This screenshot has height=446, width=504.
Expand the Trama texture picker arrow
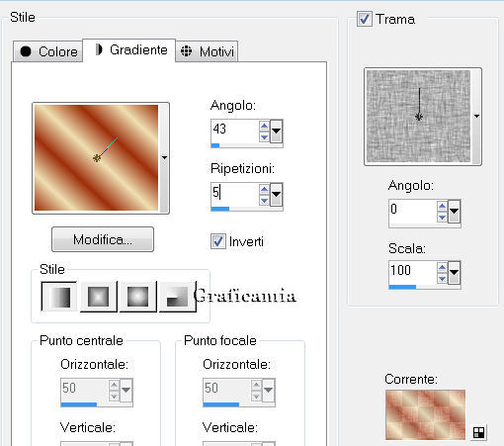(x=476, y=116)
